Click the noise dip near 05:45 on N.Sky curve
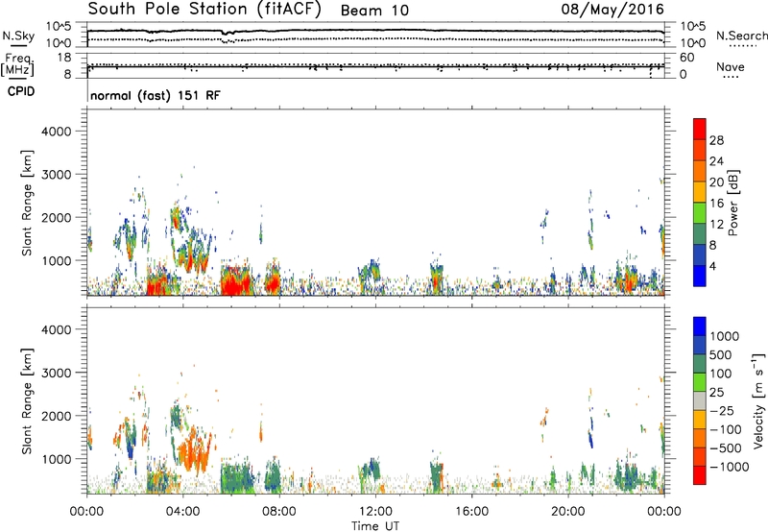768x532 pixels. pyautogui.click(x=226, y=34)
